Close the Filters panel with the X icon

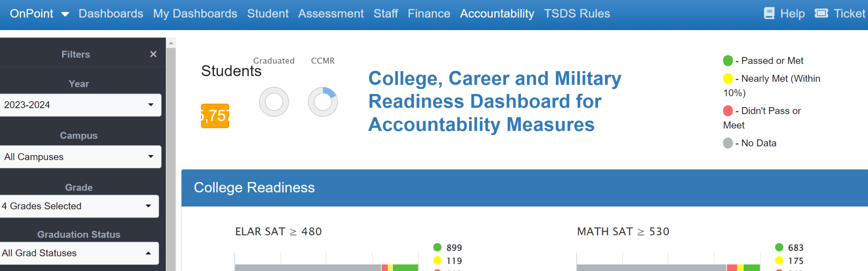[153, 54]
